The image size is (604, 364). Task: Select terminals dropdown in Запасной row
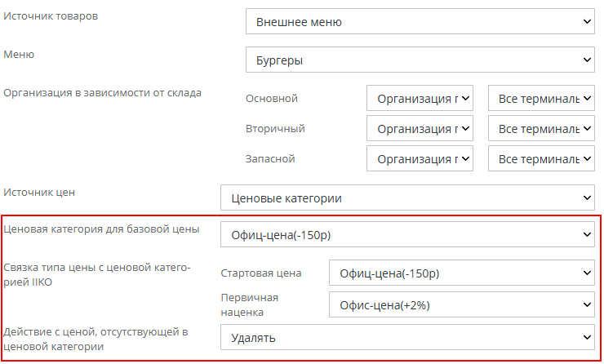pyautogui.click(x=540, y=159)
